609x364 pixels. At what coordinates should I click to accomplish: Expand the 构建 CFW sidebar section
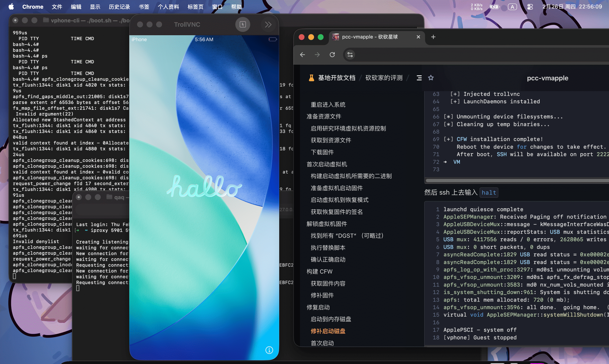(319, 271)
